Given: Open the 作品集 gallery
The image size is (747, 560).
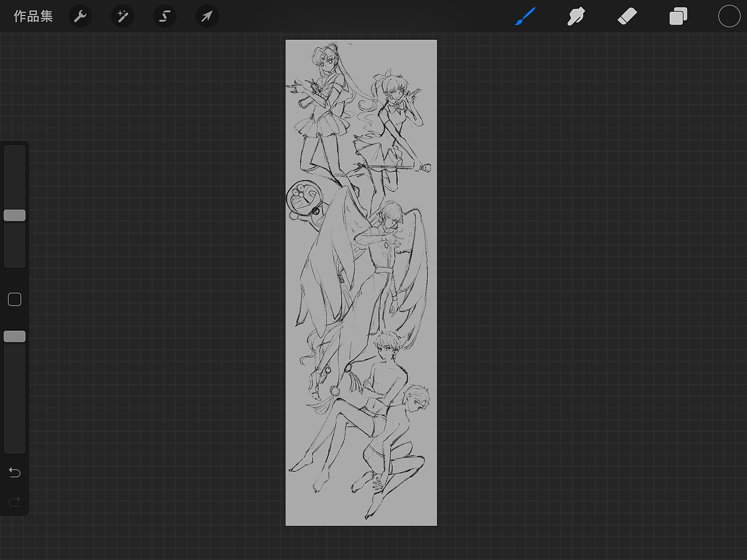Looking at the screenshot, I should tap(33, 16).
